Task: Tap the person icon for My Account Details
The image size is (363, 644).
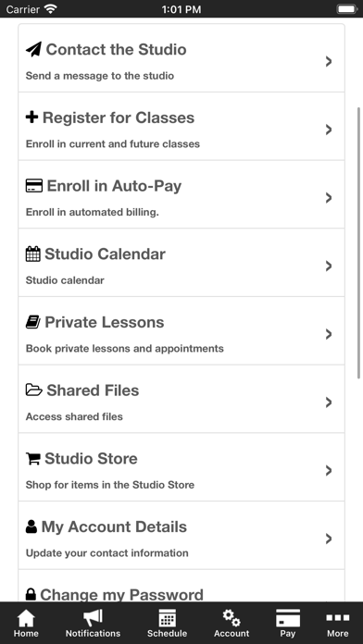Action: tap(31, 526)
